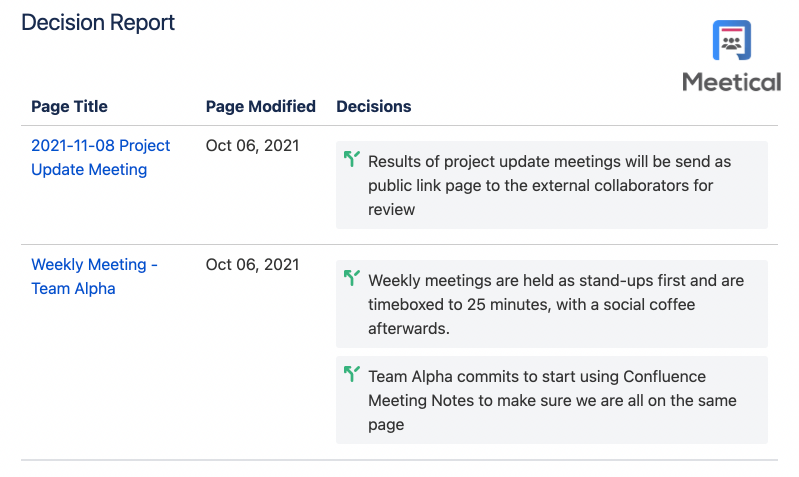Screen dimensions: 799x477
Task: Click modified date of Project Update Meeting
Action: click(252, 146)
